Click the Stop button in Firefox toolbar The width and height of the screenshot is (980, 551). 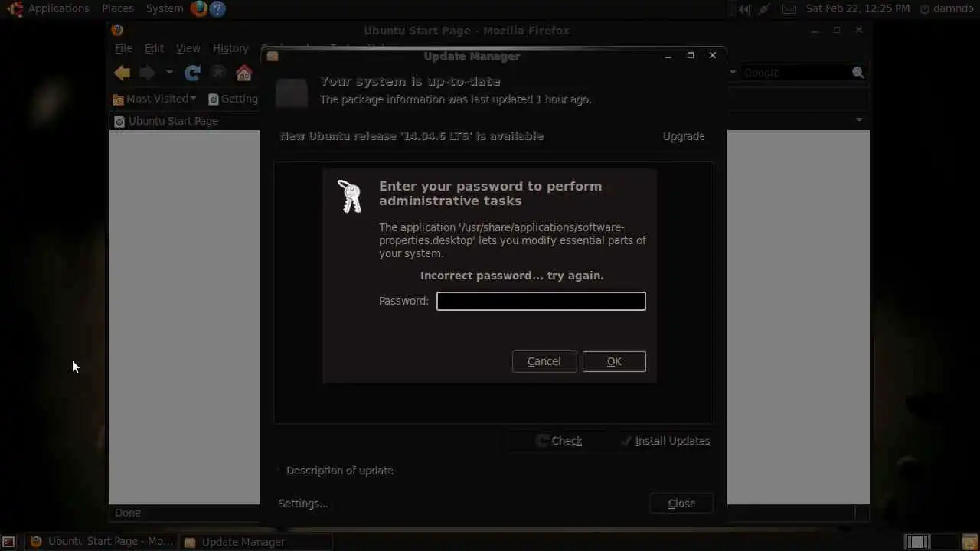click(218, 73)
